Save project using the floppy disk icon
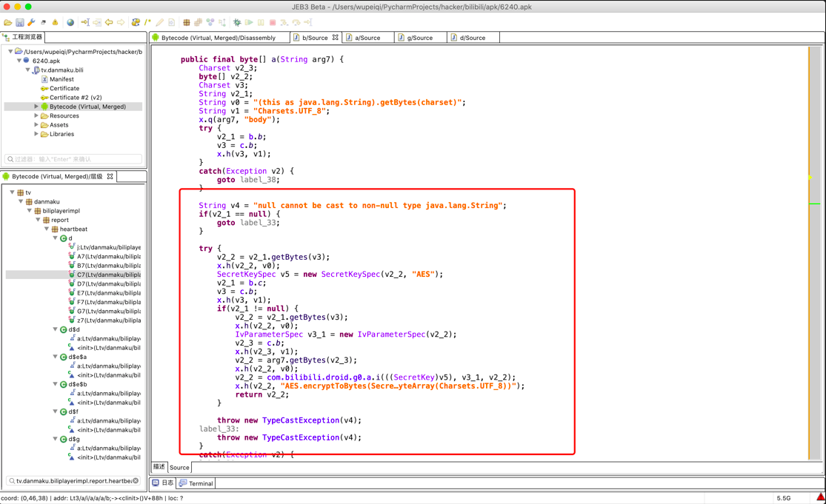This screenshot has height=504, width=826. tap(20, 23)
